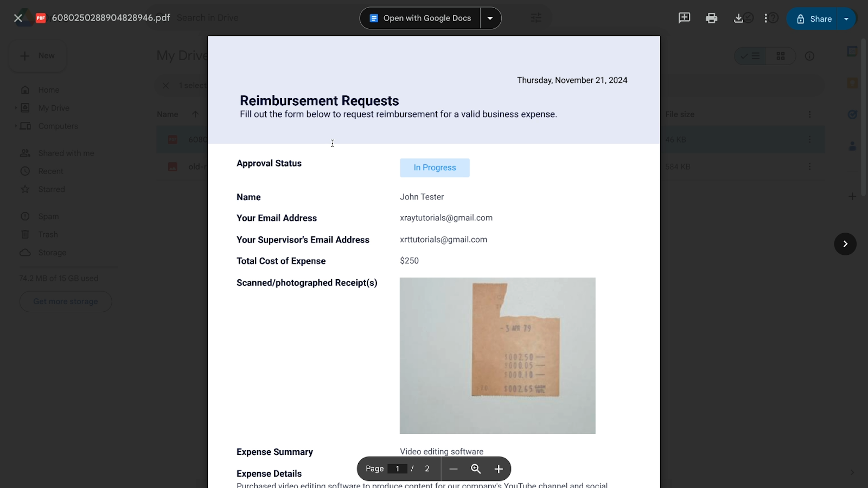Edit the current page number field
Image resolution: width=868 pixels, height=488 pixels.
tap(397, 469)
